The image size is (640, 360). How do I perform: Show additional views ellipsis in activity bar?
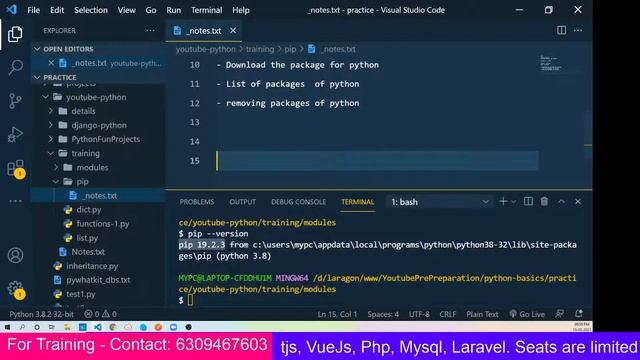tap(15, 201)
